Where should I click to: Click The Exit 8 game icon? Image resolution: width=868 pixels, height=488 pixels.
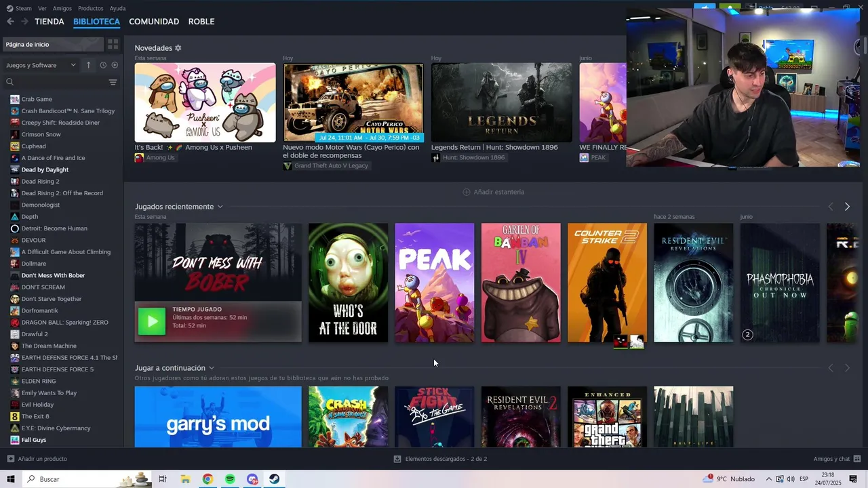tap(15, 416)
